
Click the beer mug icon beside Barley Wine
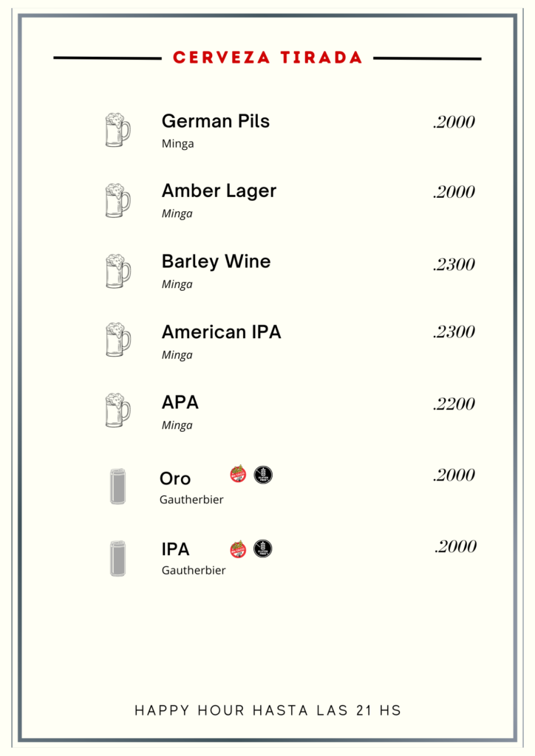click(x=117, y=271)
